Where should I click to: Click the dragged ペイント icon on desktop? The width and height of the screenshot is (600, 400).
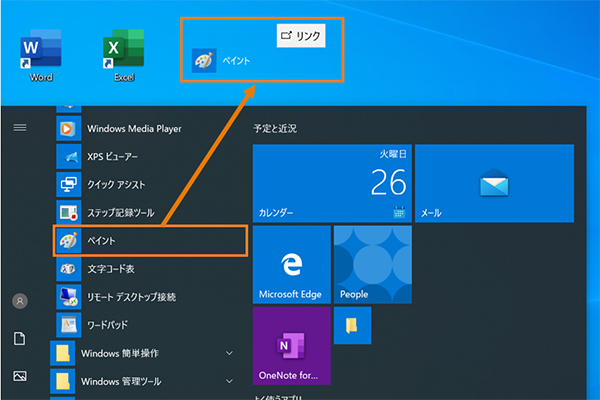click(x=204, y=60)
